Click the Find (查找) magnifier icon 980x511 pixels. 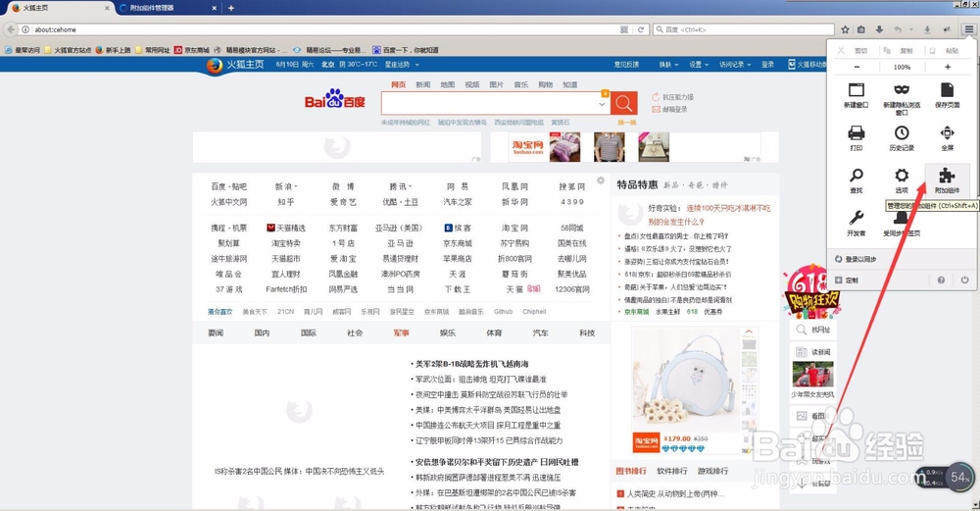point(857,176)
